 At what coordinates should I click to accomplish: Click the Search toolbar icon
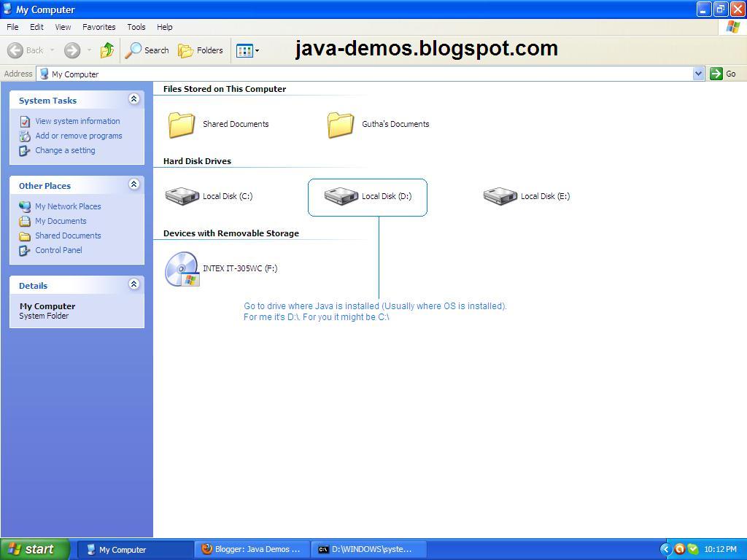pos(146,50)
